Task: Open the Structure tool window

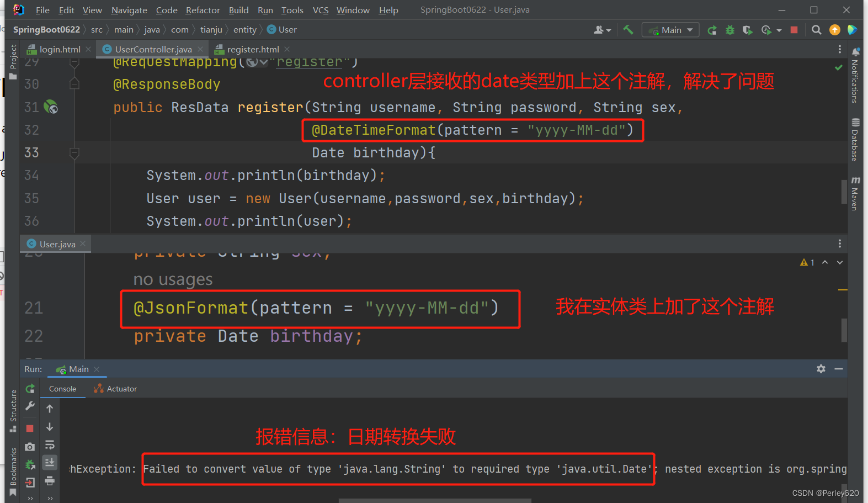Action: click(13, 411)
